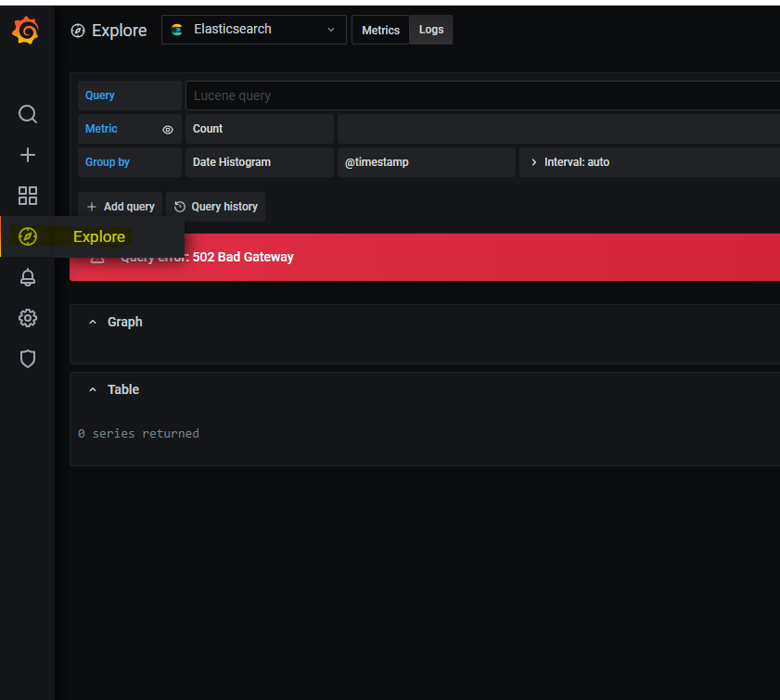Open the Server Admin shield icon
Viewport: 780px width, 700px height.
[27, 359]
